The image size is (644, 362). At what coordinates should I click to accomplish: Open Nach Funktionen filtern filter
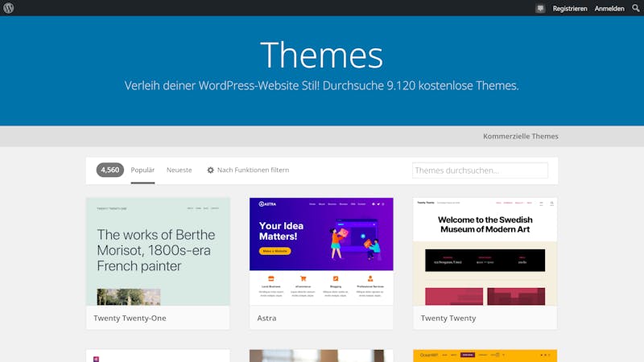[x=253, y=170]
